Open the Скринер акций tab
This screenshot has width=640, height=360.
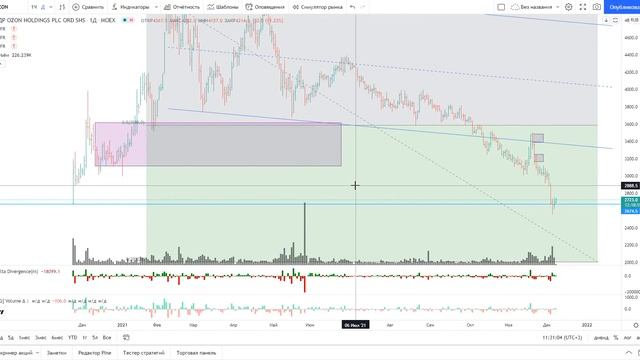[x=16, y=353]
